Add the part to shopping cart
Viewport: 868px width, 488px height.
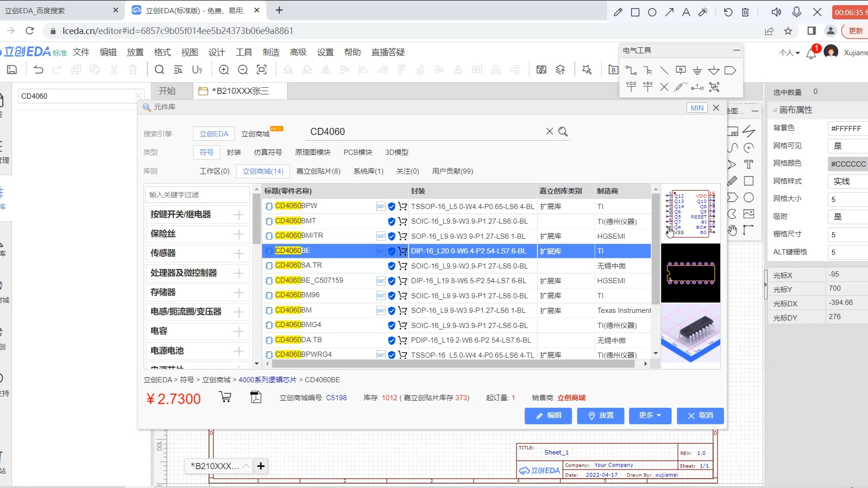pos(225,397)
